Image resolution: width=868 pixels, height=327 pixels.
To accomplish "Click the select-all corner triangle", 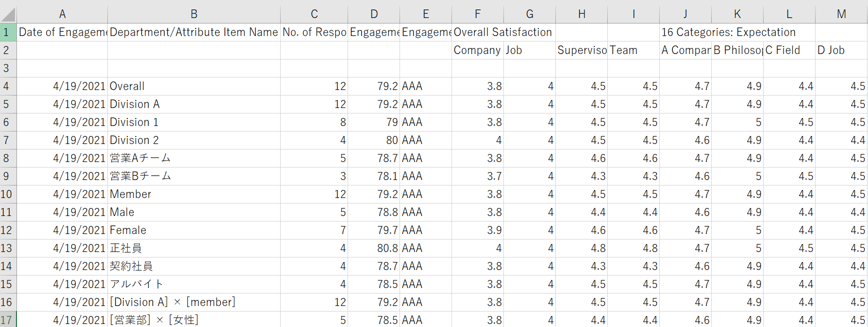I will click(8, 14).
